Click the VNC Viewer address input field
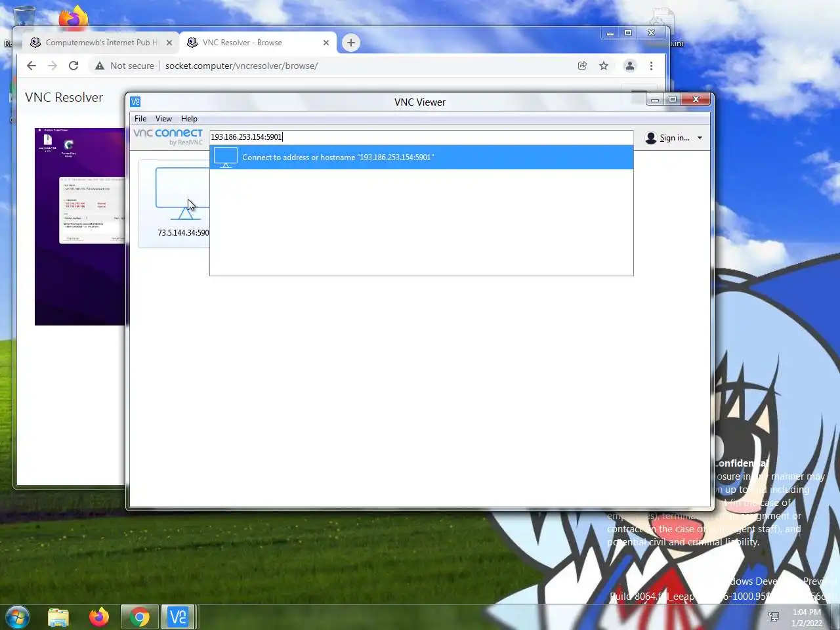The width and height of the screenshot is (840, 630). click(421, 137)
